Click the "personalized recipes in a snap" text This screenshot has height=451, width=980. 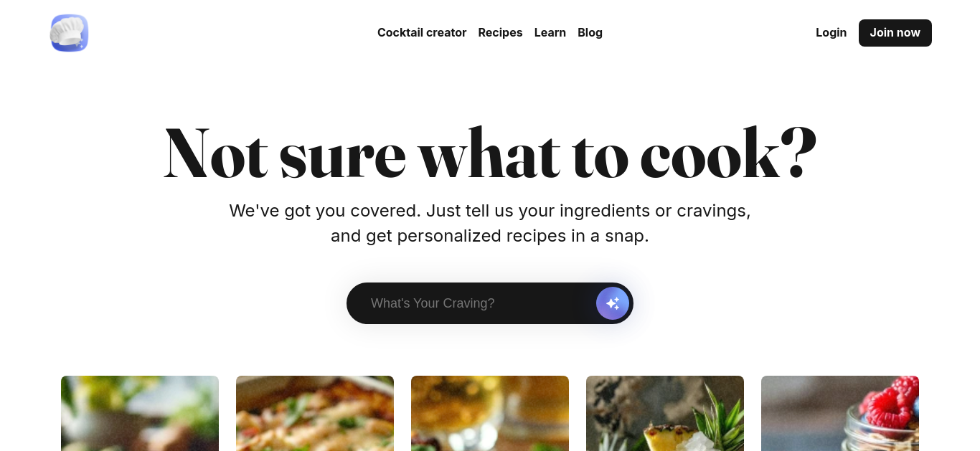523,236
